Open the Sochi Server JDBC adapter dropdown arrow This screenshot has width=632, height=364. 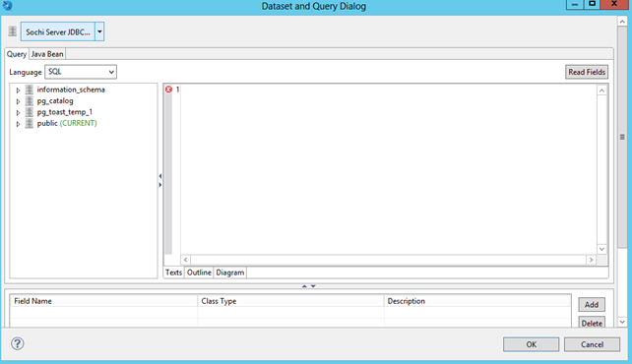99,31
